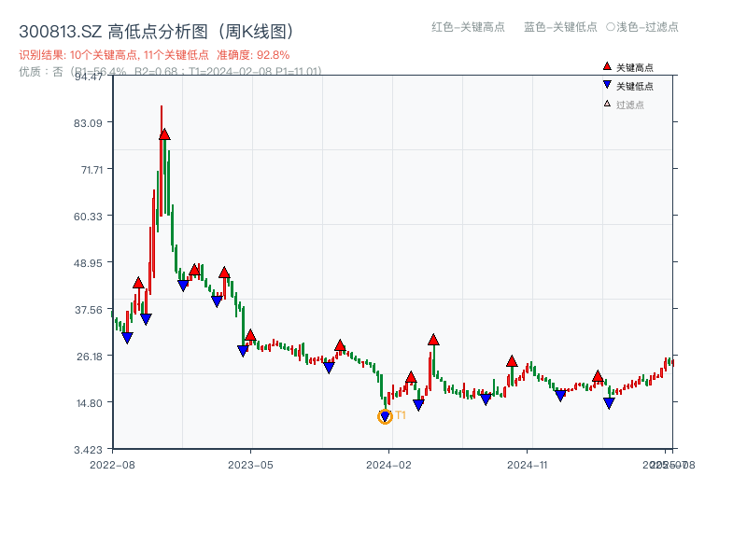747x560 pixels.
Task: Click the red high marker near 2023-05
Action: [x=250, y=334]
